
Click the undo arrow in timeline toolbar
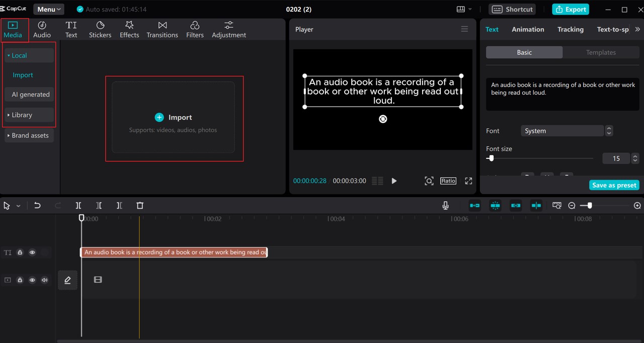37,205
